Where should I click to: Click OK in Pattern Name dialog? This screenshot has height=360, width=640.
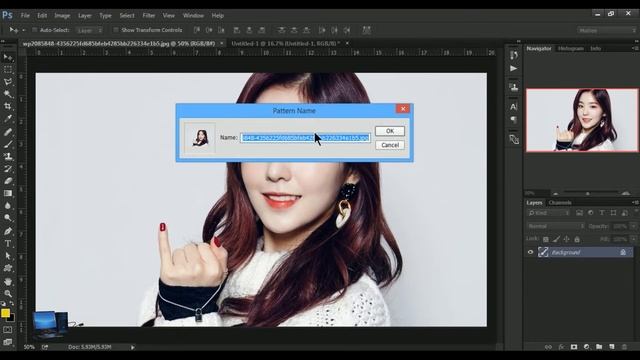[x=390, y=131]
